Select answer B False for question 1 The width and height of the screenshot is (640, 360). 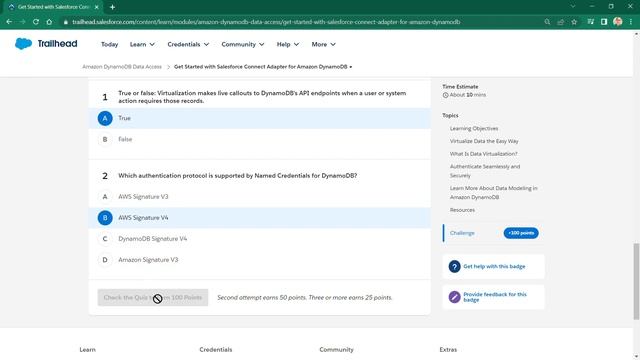click(260, 139)
